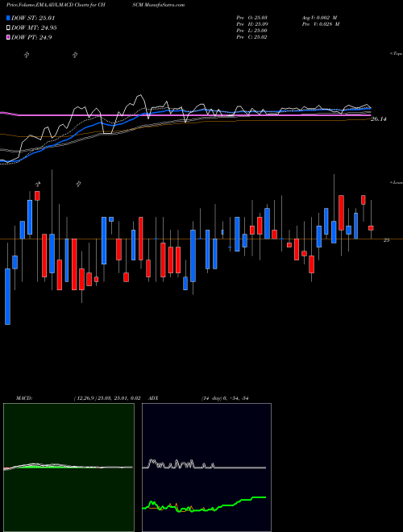This screenshot has width=403, height=532.
Task: Click the ADX '(14 day) 0, +54, -54' values
Action: pyautogui.click(x=225, y=398)
